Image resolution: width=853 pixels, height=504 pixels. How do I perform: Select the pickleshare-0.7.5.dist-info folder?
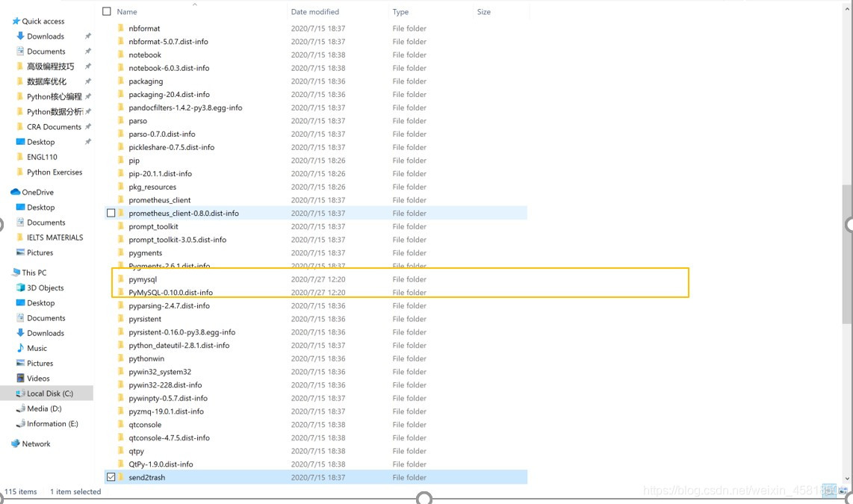171,147
